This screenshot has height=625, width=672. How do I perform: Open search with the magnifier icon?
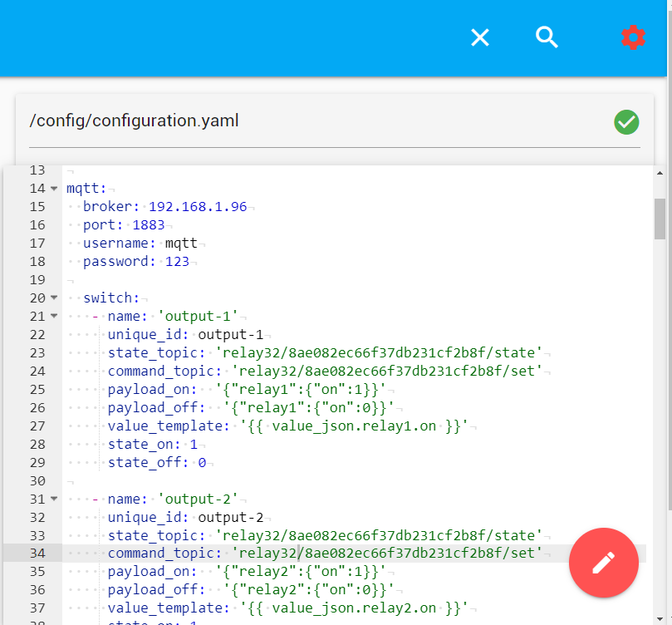tap(547, 37)
